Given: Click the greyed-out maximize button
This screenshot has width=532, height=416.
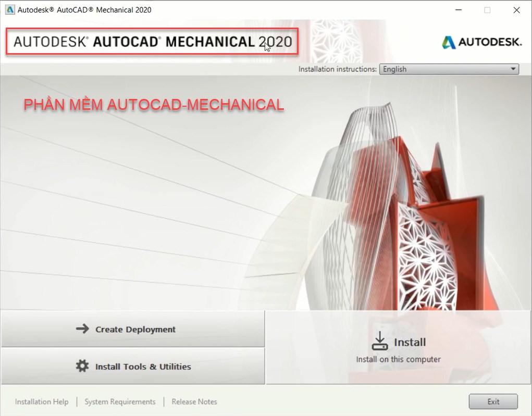Looking at the screenshot, I should (487, 10).
